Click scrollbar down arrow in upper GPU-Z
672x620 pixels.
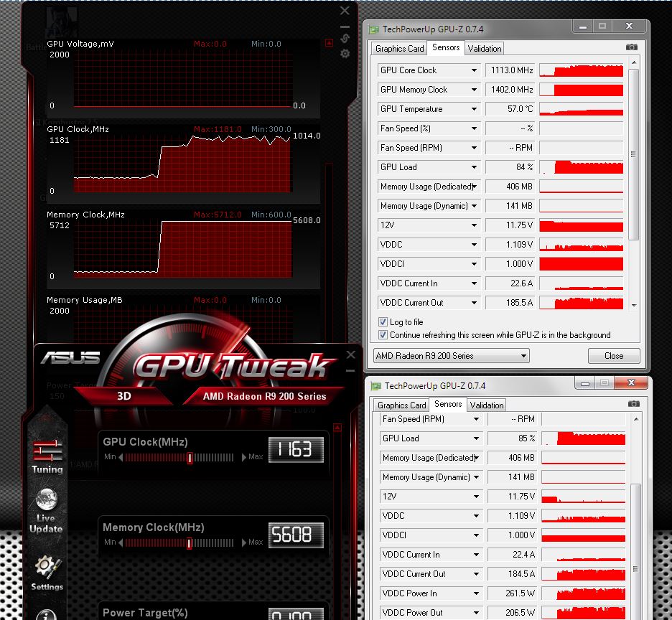634,306
